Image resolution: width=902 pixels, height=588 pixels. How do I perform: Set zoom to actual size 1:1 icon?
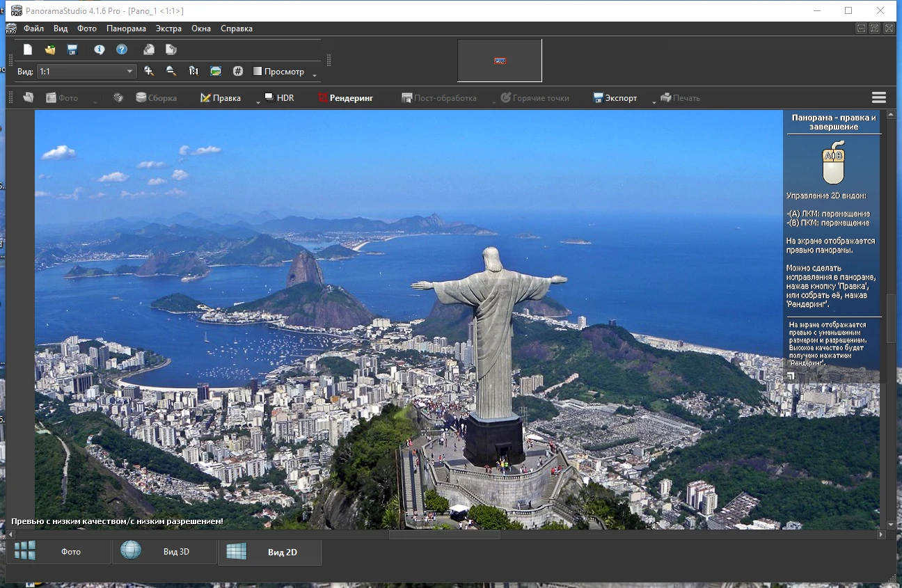click(193, 71)
